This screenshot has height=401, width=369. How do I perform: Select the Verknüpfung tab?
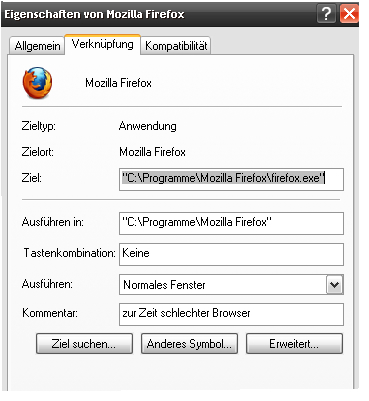[x=102, y=44]
